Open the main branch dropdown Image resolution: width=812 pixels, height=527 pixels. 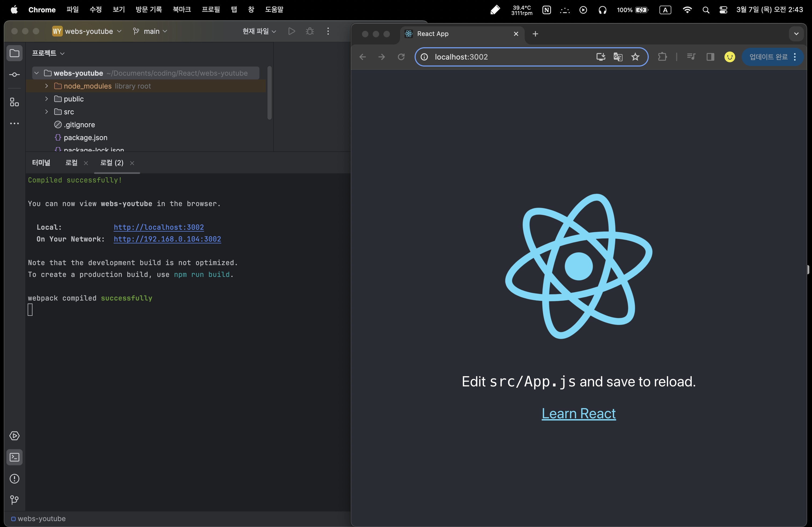pyautogui.click(x=150, y=31)
